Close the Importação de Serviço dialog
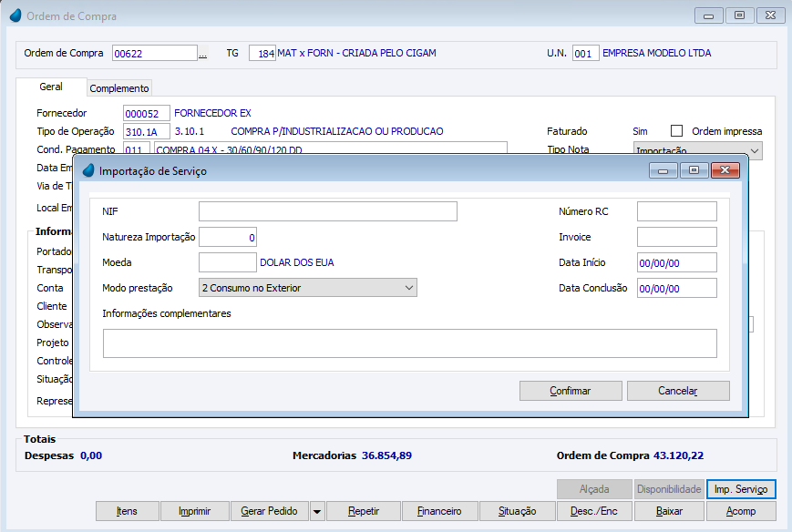The width and height of the screenshot is (792, 532). tap(725, 170)
